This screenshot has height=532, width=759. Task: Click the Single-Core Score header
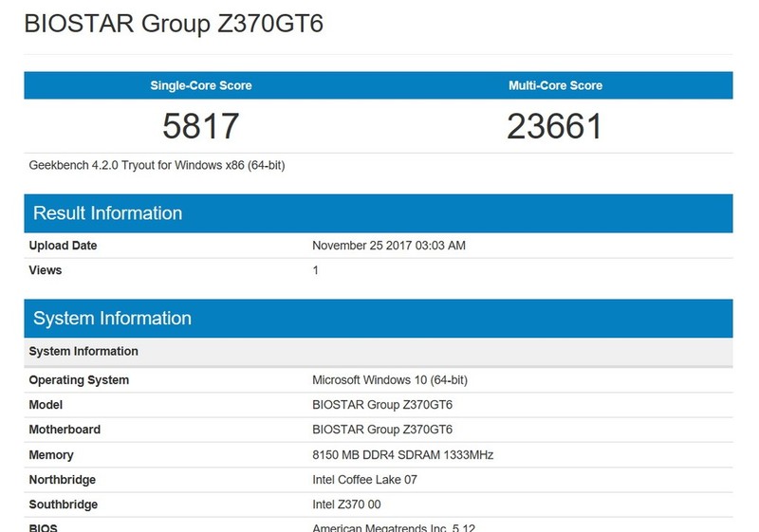pos(201,85)
